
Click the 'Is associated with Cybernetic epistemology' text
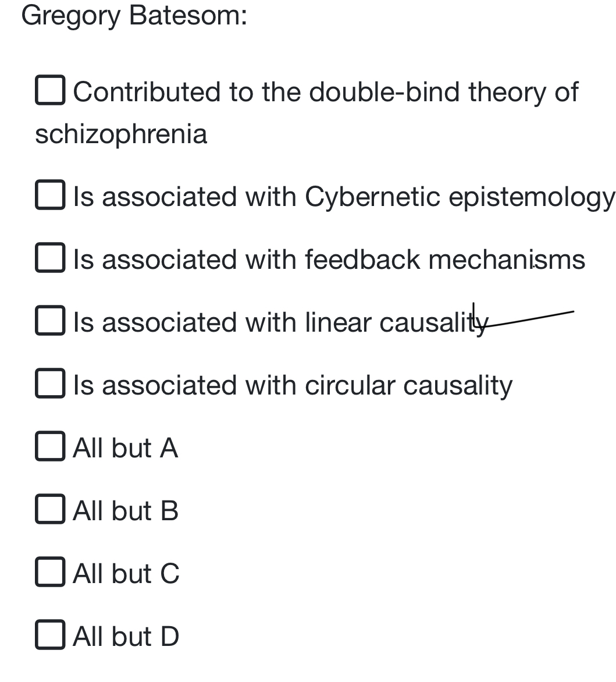[x=344, y=198]
